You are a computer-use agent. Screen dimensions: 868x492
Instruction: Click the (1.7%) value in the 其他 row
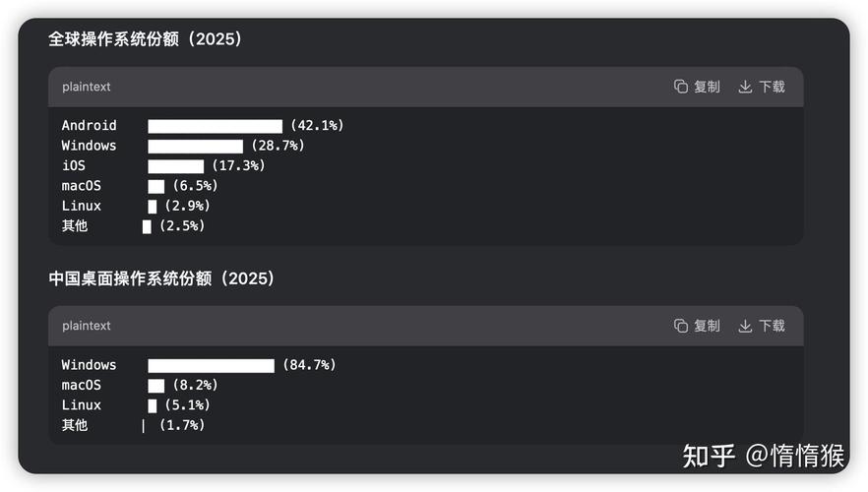pyautogui.click(x=181, y=425)
